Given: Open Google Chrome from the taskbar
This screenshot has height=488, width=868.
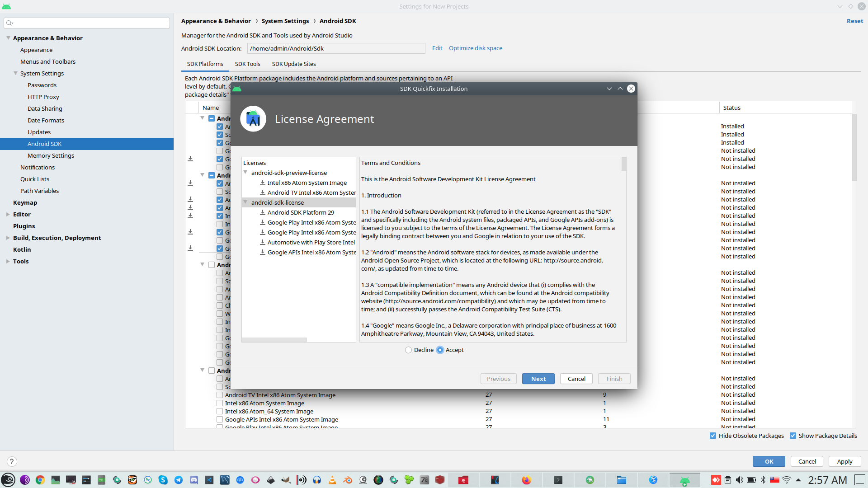Looking at the screenshot, I should click(40, 480).
